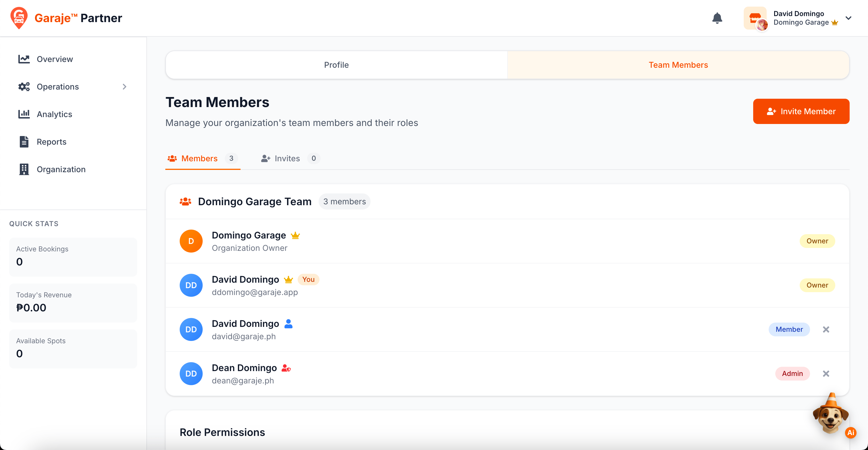Click the DD avatar in ddomingo@garaje.app row
868x450 pixels.
191,285
